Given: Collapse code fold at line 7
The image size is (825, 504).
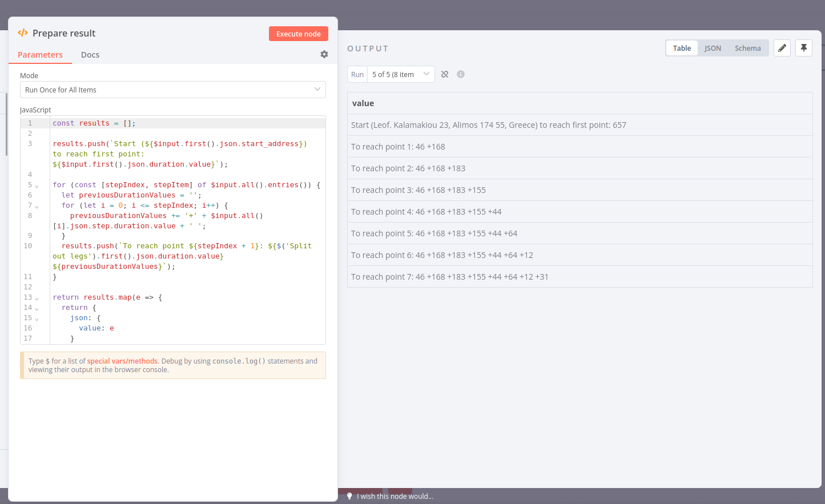Looking at the screenshot, I should coord(37,207).
